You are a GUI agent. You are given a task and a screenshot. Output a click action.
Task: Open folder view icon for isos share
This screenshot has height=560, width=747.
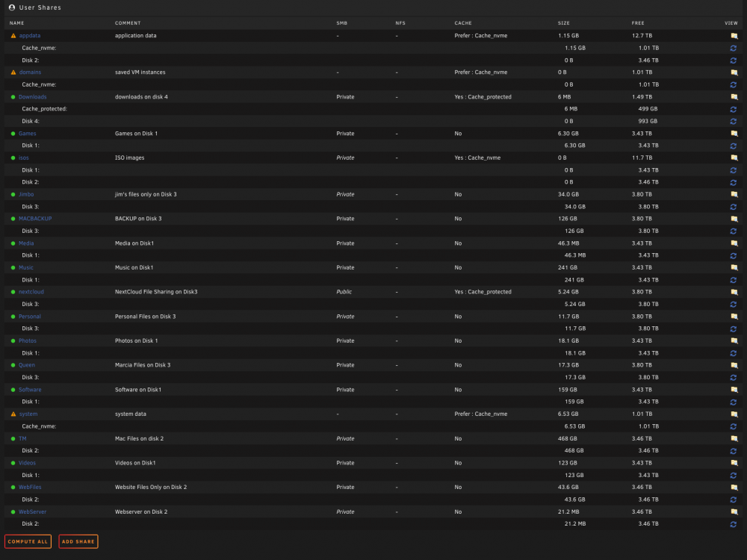734,158
